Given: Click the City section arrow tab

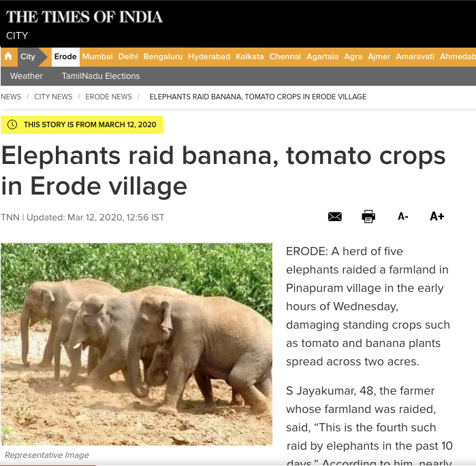Looking at the screenshot, I should (28, 56).
